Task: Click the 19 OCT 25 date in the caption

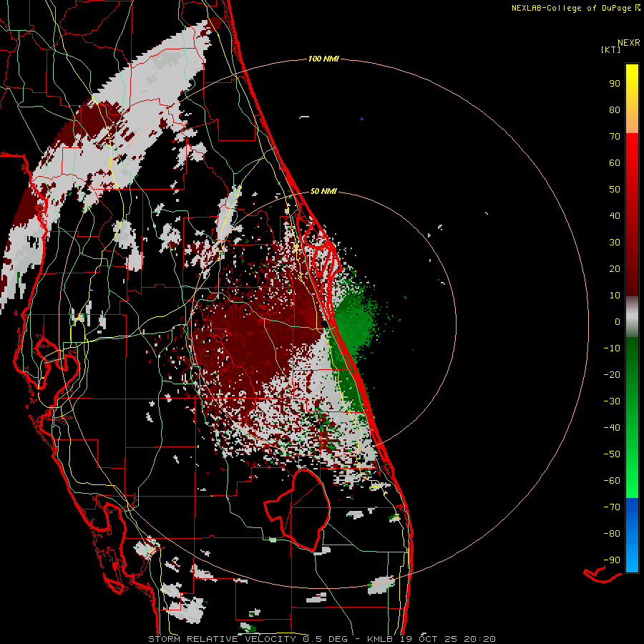Action: coord(429,639)
